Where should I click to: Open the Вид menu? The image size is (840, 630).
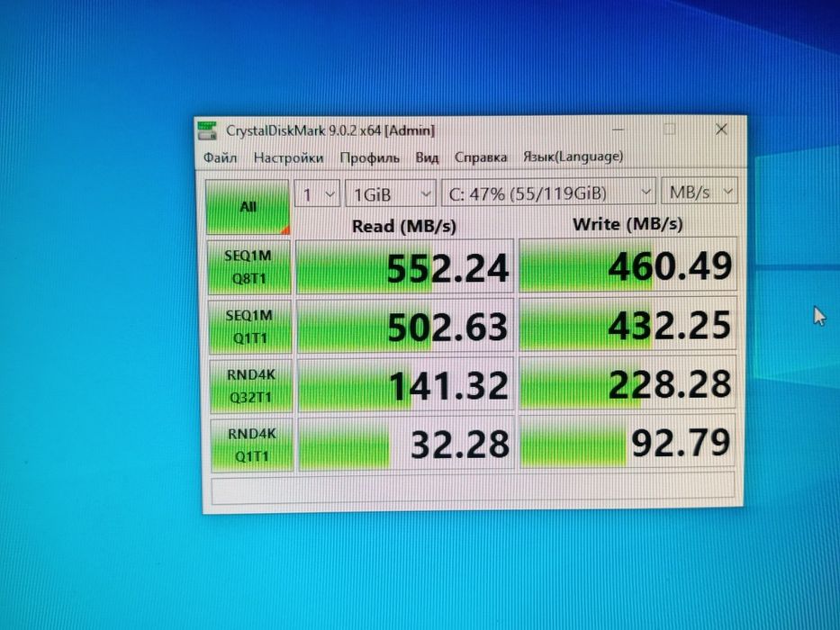pyautogui.click(x=427, y=158)
